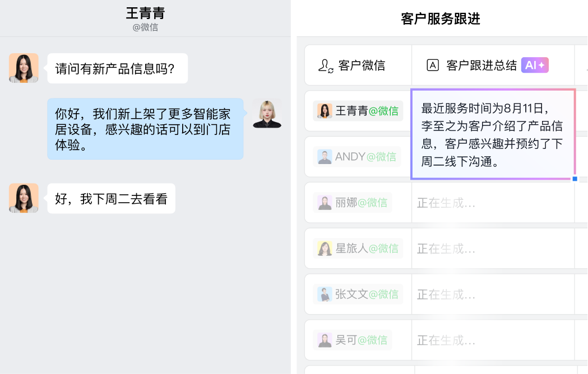Screen dimensions: 588x374
Task: Click ANDY's avatar icon in the table
Action: 325,157
